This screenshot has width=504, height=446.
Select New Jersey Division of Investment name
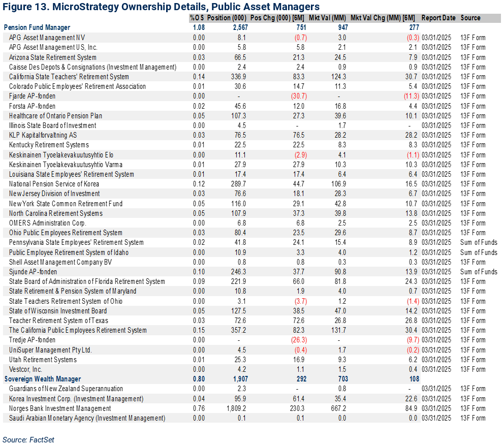54,194
